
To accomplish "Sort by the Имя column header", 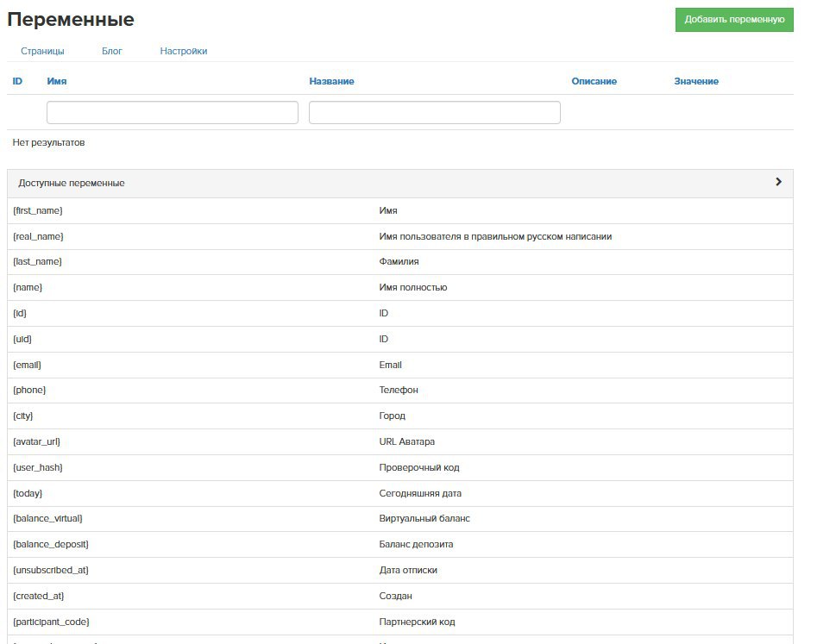I will pos(57,81).
